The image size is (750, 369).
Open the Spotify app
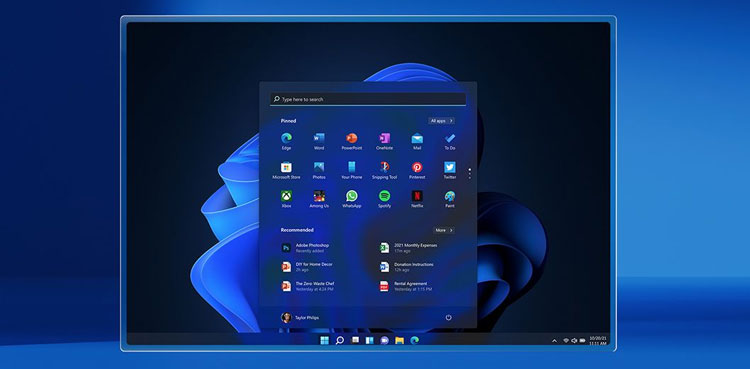(385, 199)
